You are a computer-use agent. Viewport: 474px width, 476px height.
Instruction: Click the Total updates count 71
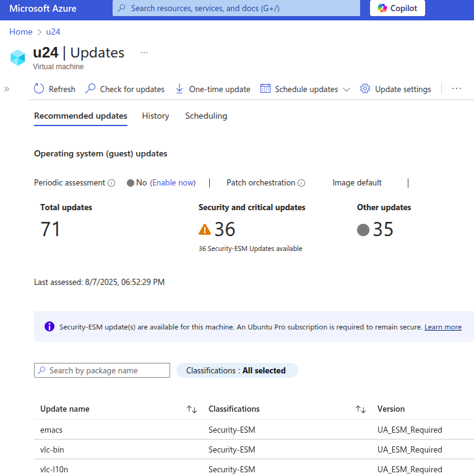(50, 229)
